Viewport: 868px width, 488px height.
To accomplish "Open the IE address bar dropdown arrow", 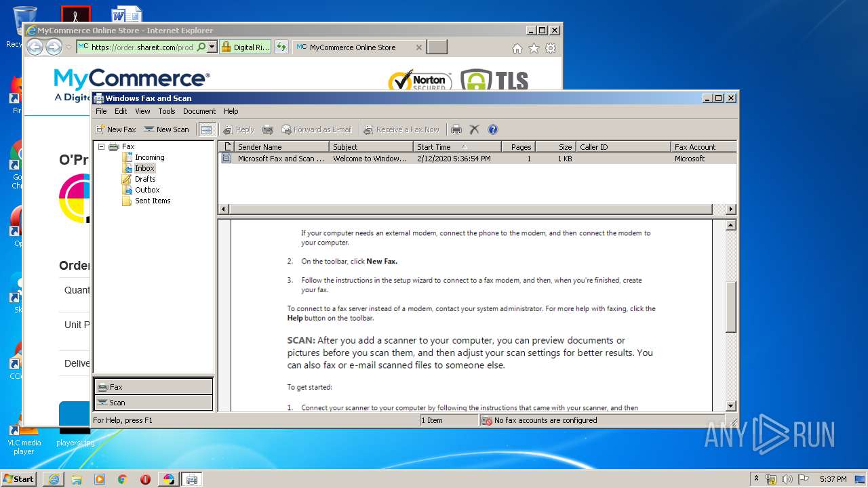I will coord(212,47).
